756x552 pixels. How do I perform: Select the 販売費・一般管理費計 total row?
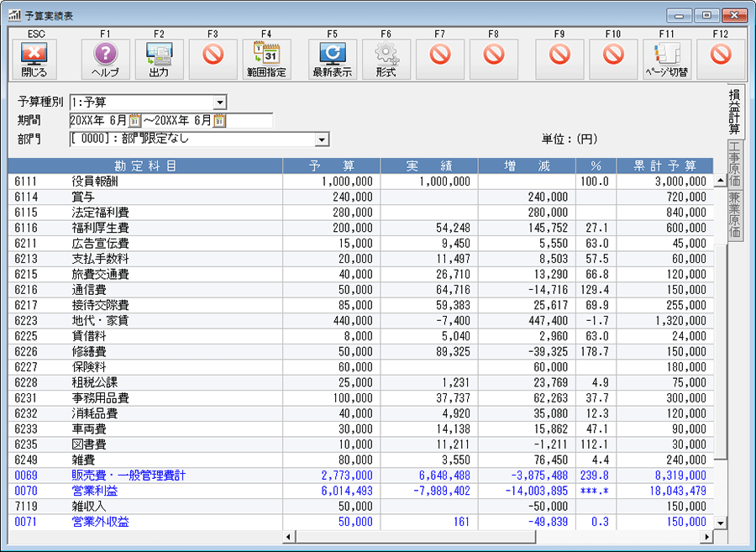360,476
